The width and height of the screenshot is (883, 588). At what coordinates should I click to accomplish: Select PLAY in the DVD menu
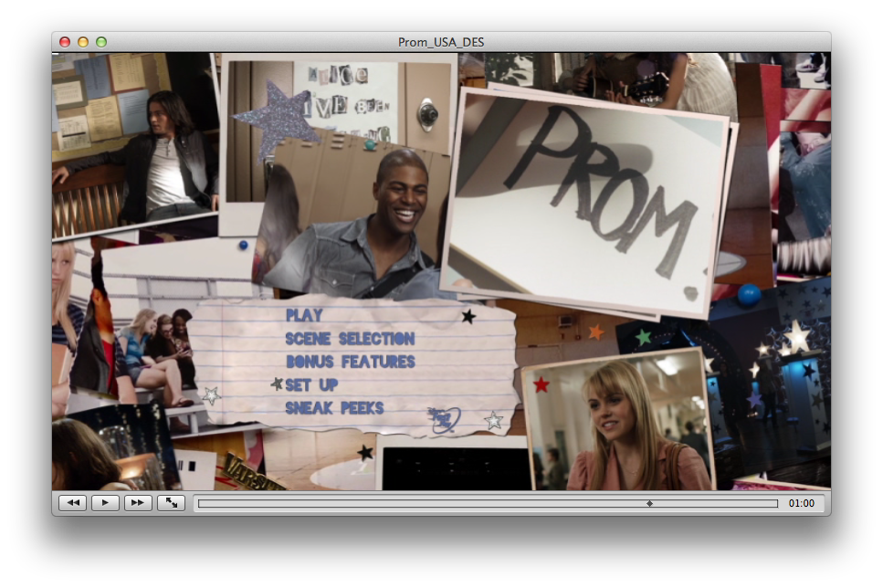point(304,315)
